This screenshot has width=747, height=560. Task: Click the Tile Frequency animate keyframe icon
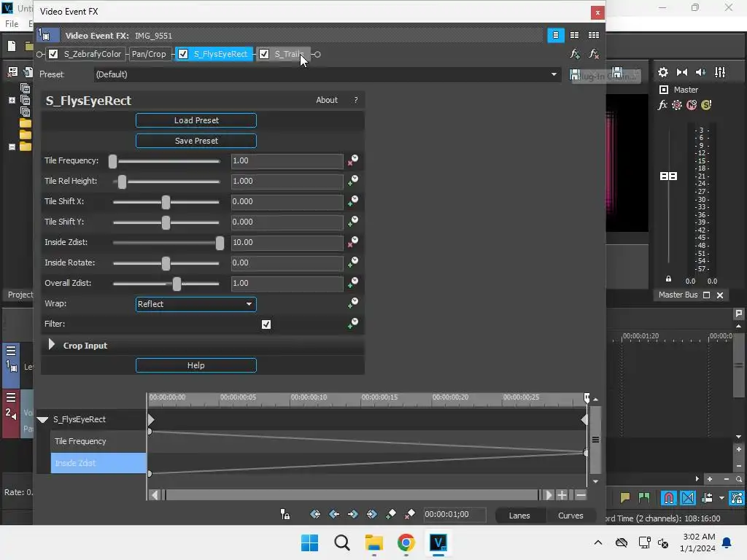point(352,160)
